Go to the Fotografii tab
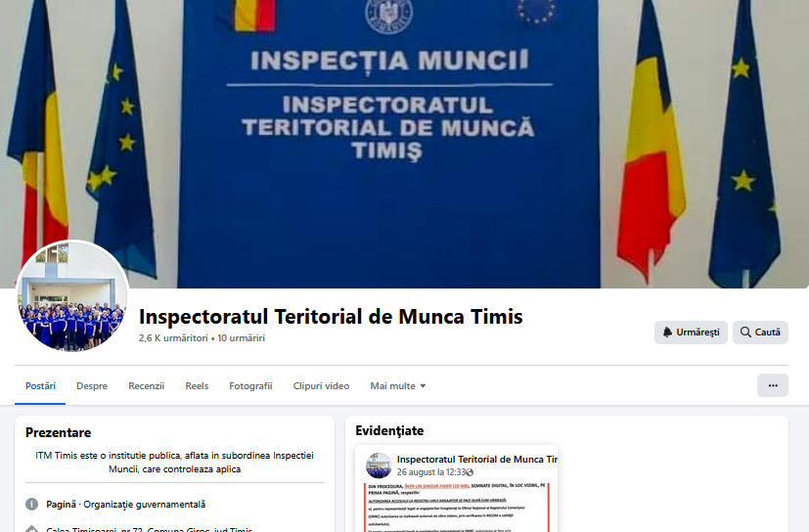Image resolution: width=809 pixels, height=532 pixels. point(250,386)
